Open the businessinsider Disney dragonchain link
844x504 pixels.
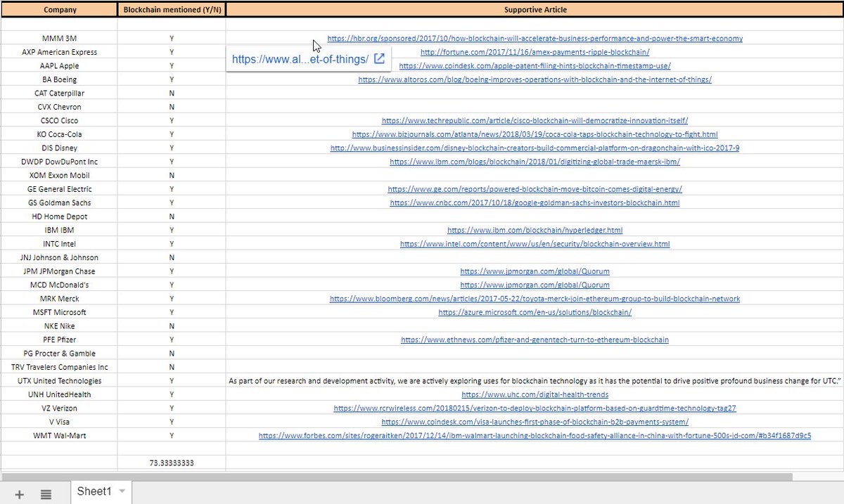535,148
